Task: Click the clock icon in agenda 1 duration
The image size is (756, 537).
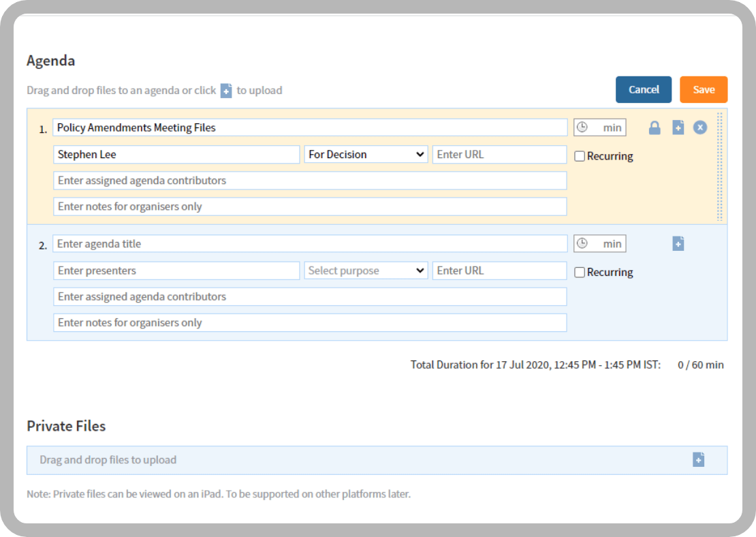Action: pyautogui.click(x=582, y=127)
